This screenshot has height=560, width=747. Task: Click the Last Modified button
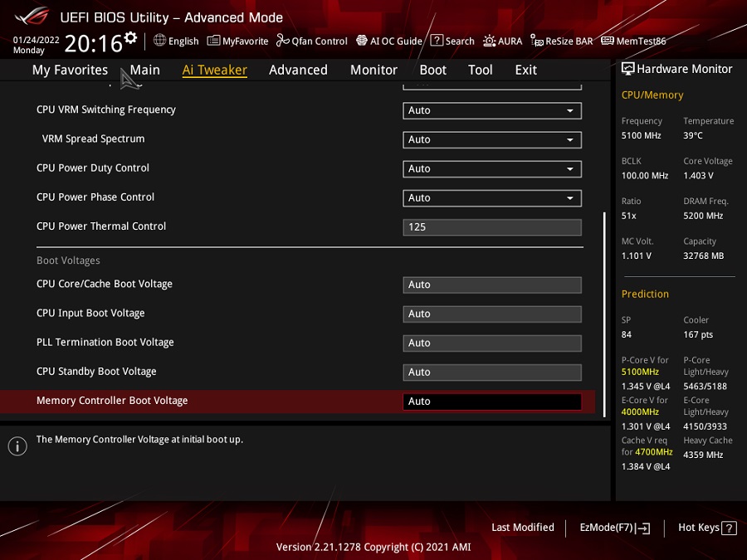point(523,528)
